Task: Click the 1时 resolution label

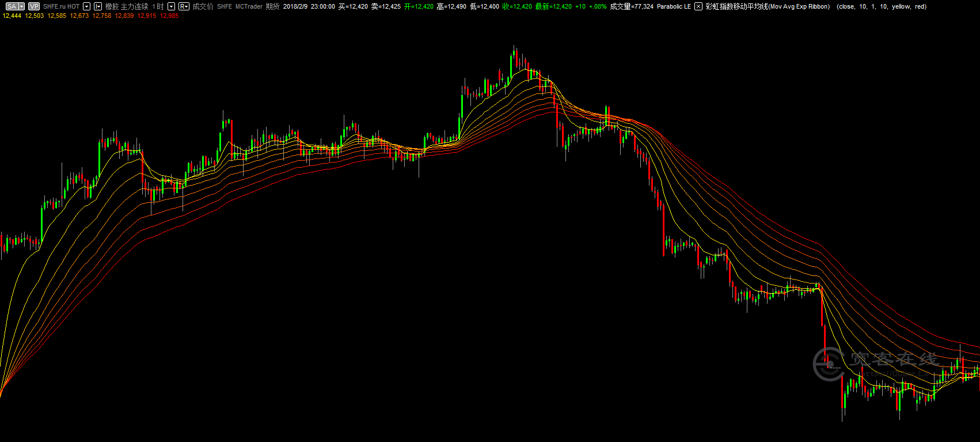Action: tap(158, 6)
